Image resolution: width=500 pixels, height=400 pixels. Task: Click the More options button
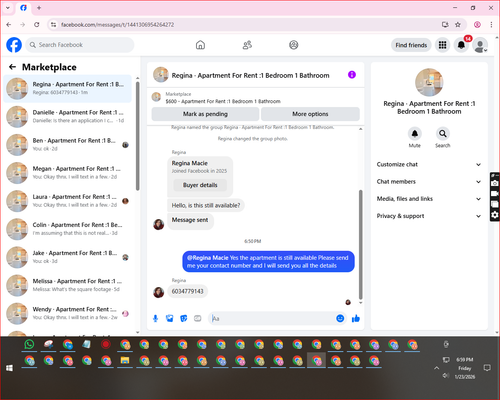point(310,114)
